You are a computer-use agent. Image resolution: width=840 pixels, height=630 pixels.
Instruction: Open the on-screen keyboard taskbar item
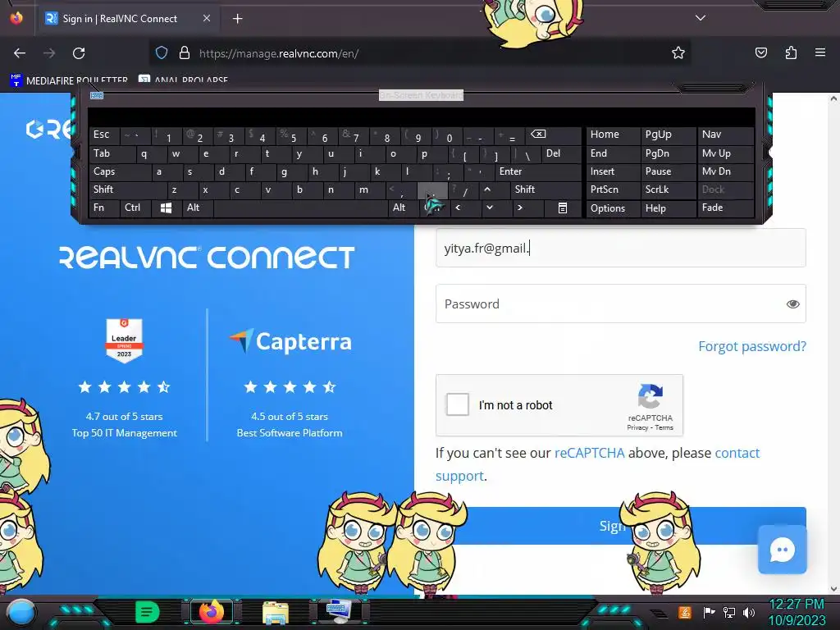(x=339, y=612)
